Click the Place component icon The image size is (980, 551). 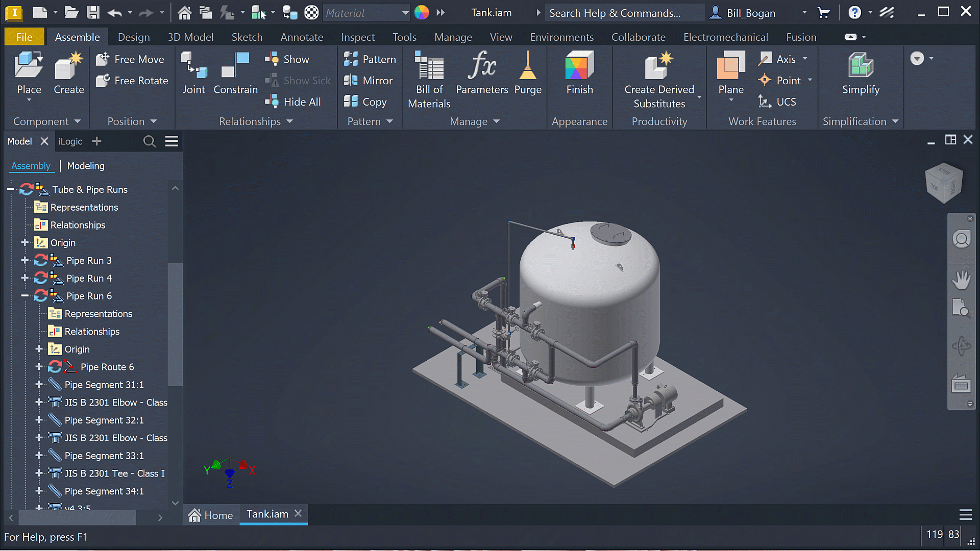(x=29, y=66)
